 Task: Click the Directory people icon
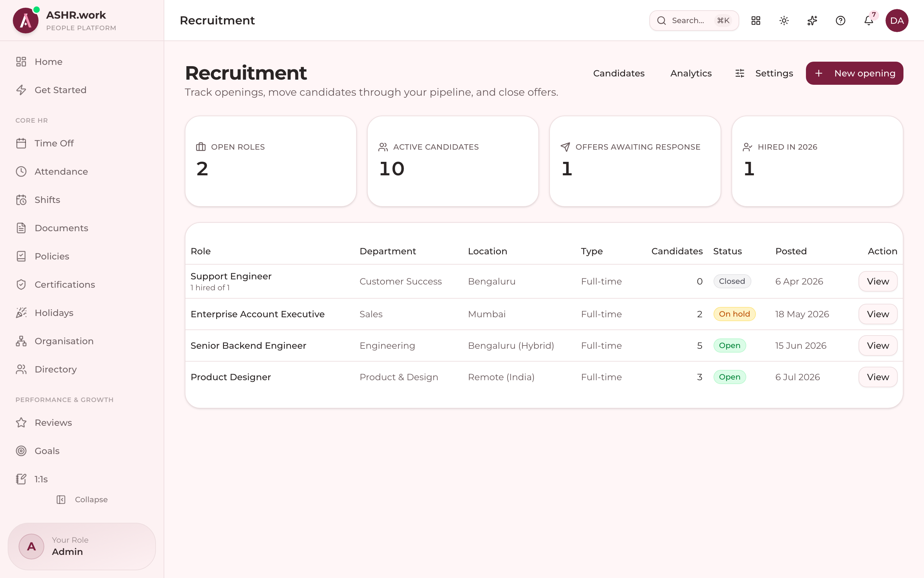(x=21, y=370)
